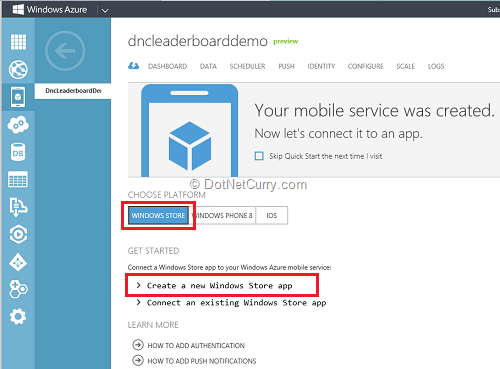Screen dimensions: 500x369
Task: Open All Items grid icon in sidebar
Action: [18, 42]
